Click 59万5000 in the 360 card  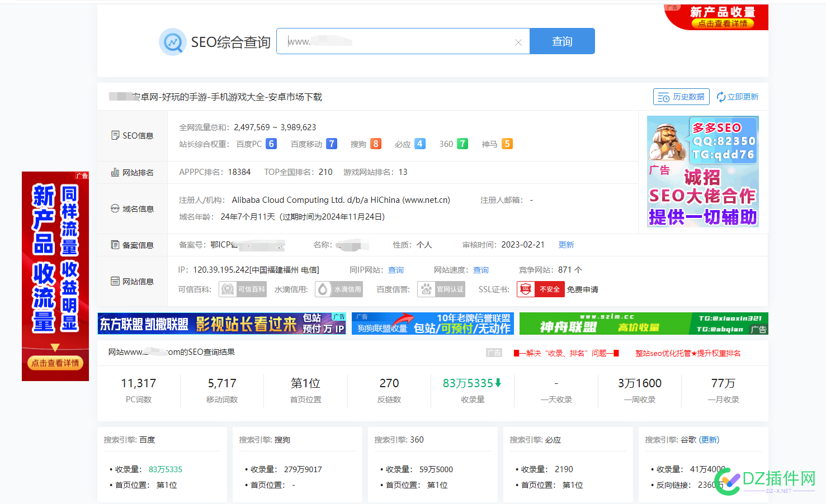pos(436,469)
